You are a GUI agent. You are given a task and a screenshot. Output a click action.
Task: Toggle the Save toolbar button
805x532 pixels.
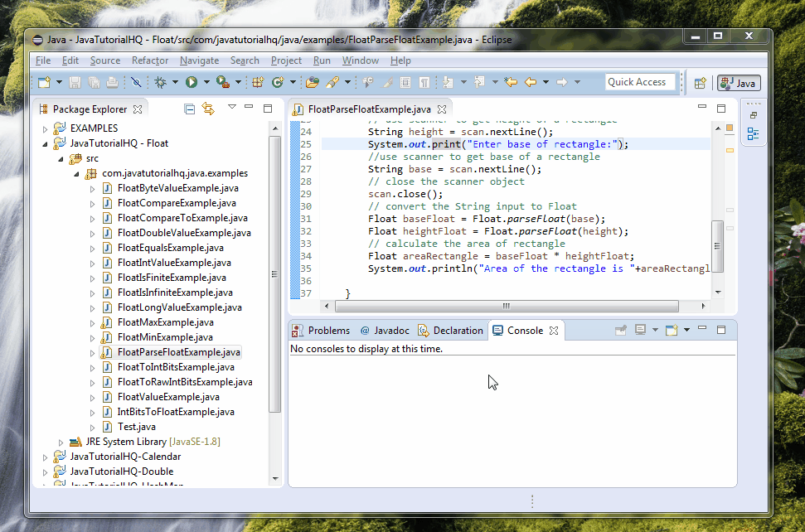point(74,82)
